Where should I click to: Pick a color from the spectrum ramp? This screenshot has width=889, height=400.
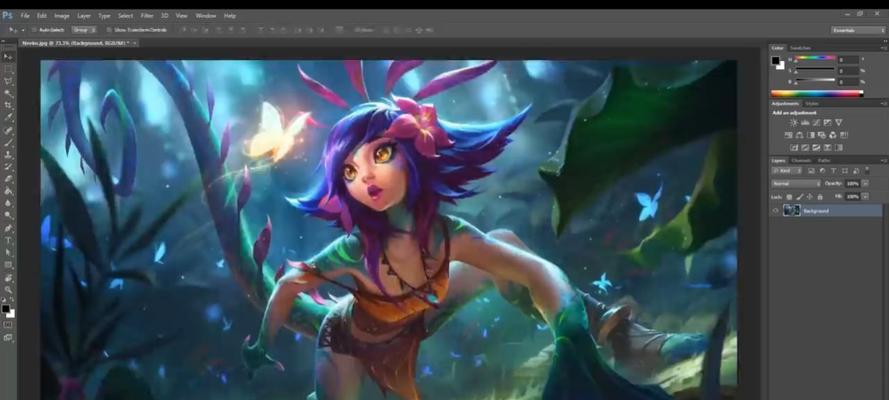[817, 93]
